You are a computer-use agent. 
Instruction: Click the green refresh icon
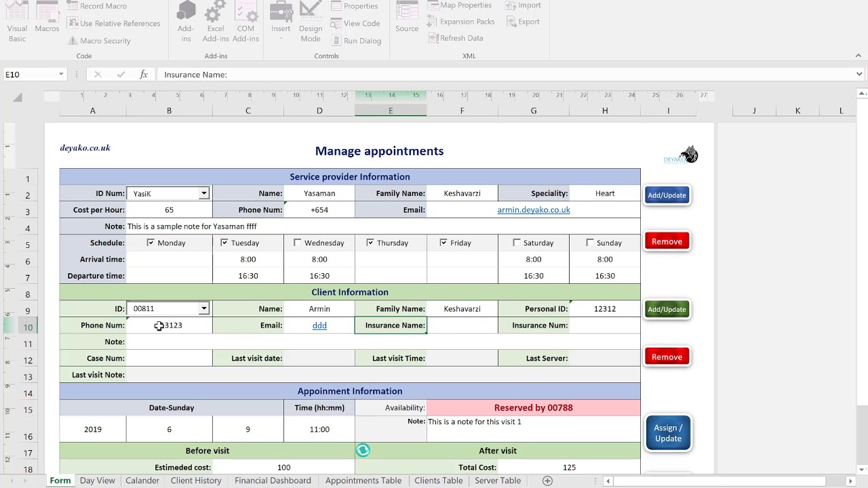363,450
